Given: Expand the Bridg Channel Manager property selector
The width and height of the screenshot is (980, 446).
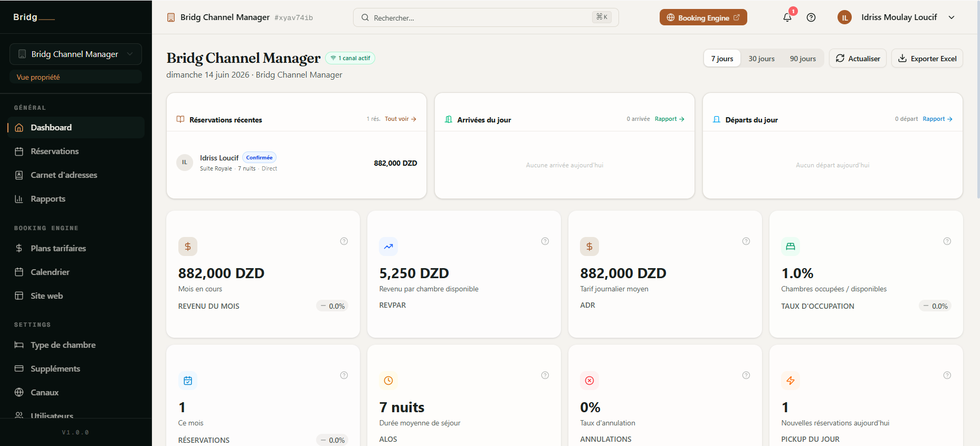Looking at the screenshot, I should point(75,54).
